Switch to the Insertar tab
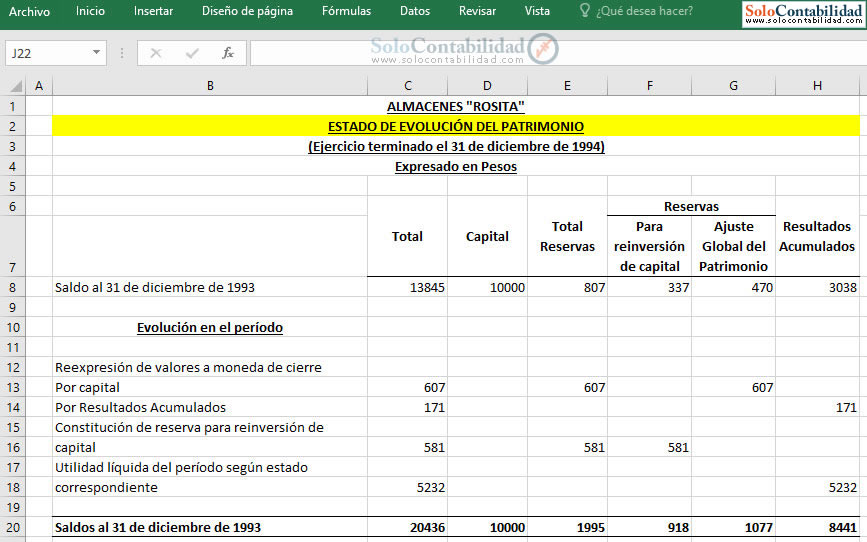The image size is (867, 542). 153,11
